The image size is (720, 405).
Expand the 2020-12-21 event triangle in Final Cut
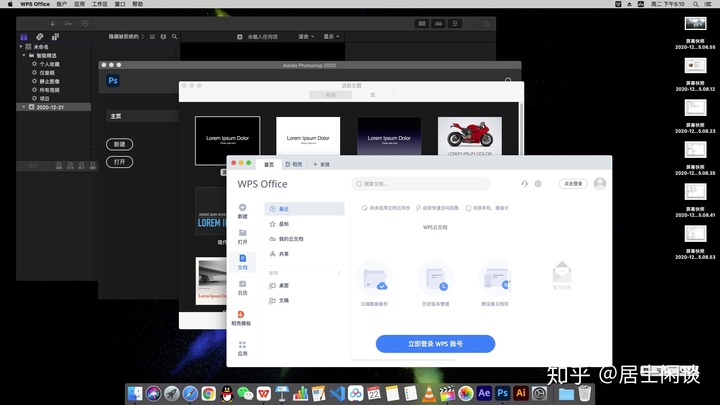coord(24,107)
